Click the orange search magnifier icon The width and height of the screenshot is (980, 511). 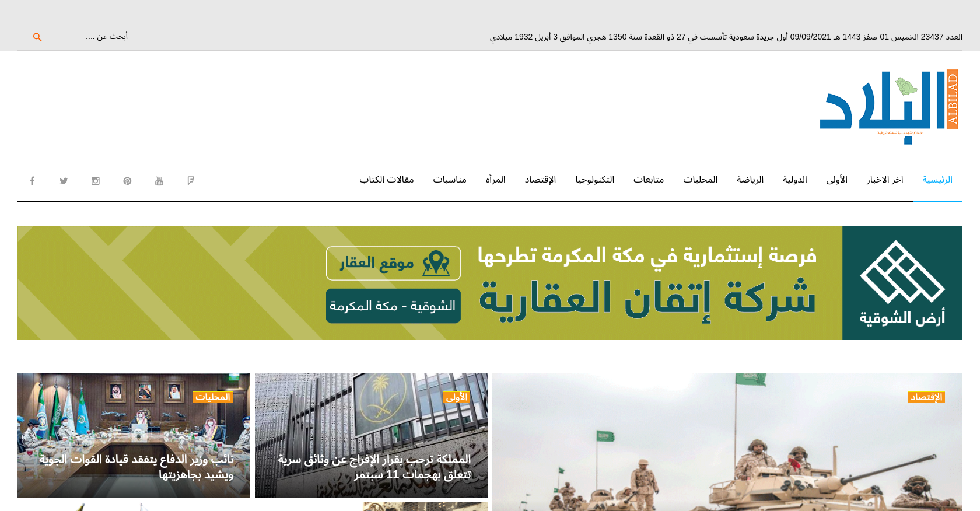point(37,37)
